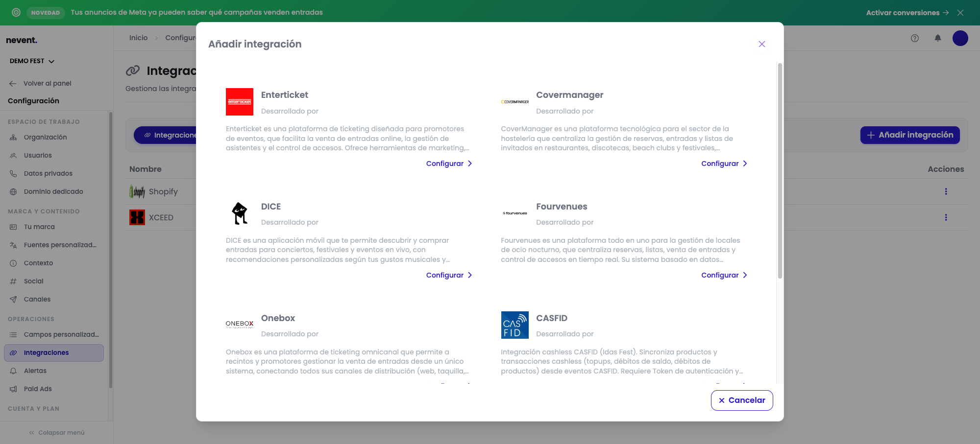The height and width of the screenshot is (444, 980).
Task: Open the help question mark icon
Action: (x=915, y=38)
